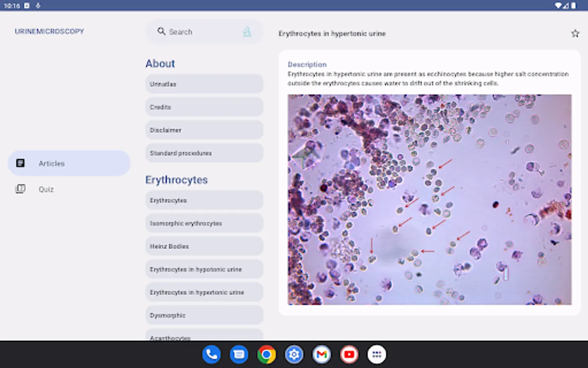Open the Phone app in taskbar

pyautogui.click(x=212, y=355)
